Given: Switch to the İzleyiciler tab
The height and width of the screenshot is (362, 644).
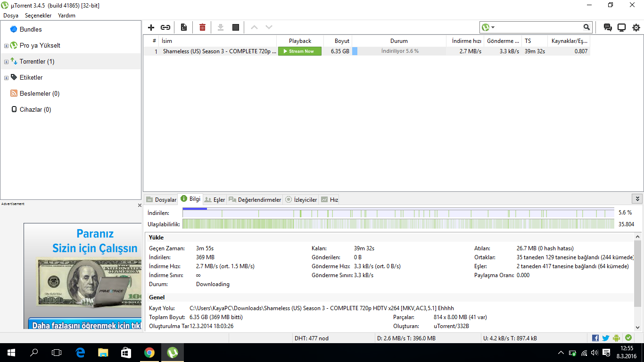Looking at the screenshot, I should pyautogui.click(x=301, y=200).
